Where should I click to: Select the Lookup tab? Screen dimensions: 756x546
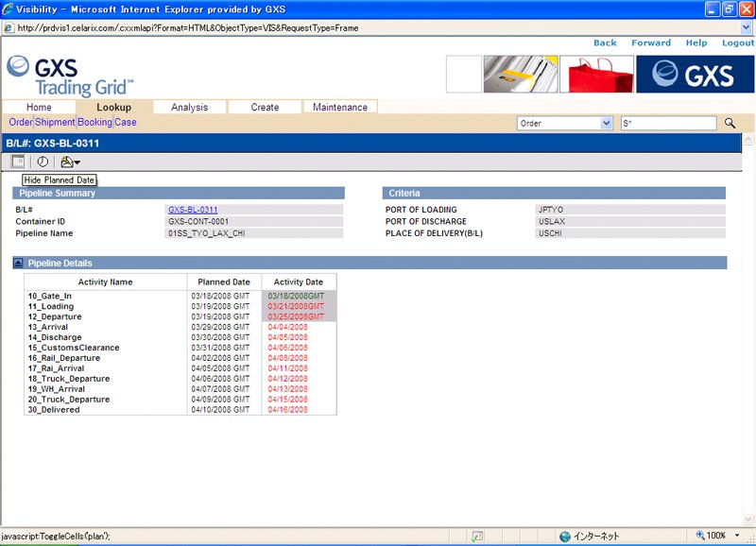[113, 107]
